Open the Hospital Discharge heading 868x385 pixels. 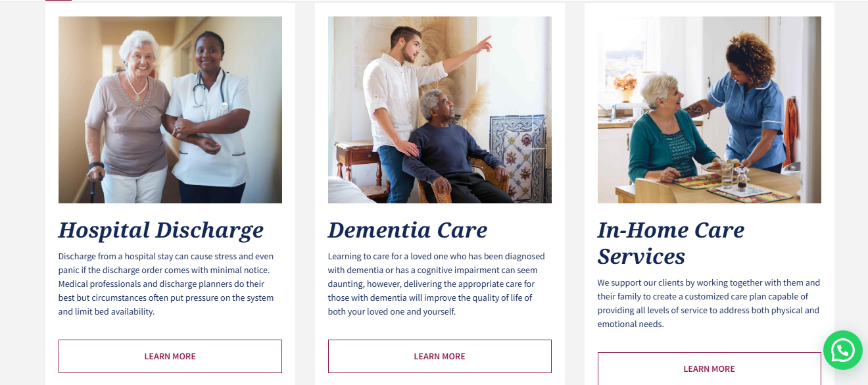161,230
